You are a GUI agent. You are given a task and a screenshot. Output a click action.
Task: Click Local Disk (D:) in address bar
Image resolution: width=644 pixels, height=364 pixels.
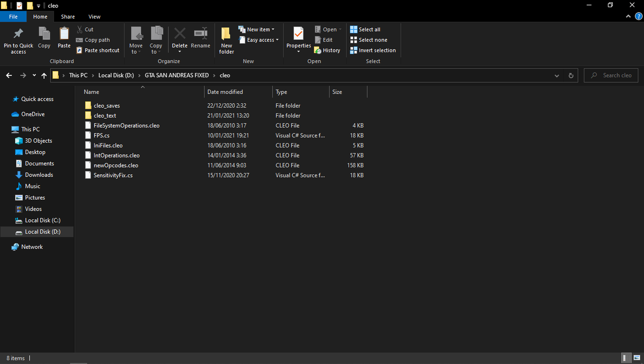tap(116, 76)
